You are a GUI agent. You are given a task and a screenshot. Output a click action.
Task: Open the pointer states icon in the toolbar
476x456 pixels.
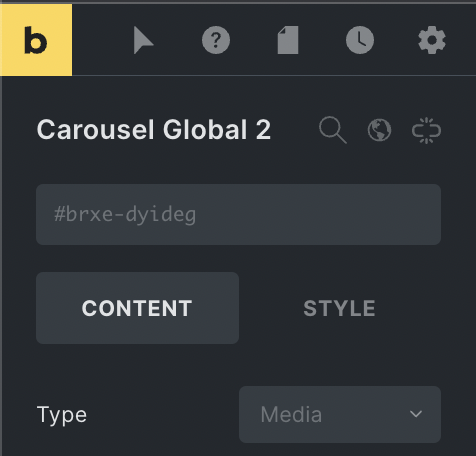143,40
